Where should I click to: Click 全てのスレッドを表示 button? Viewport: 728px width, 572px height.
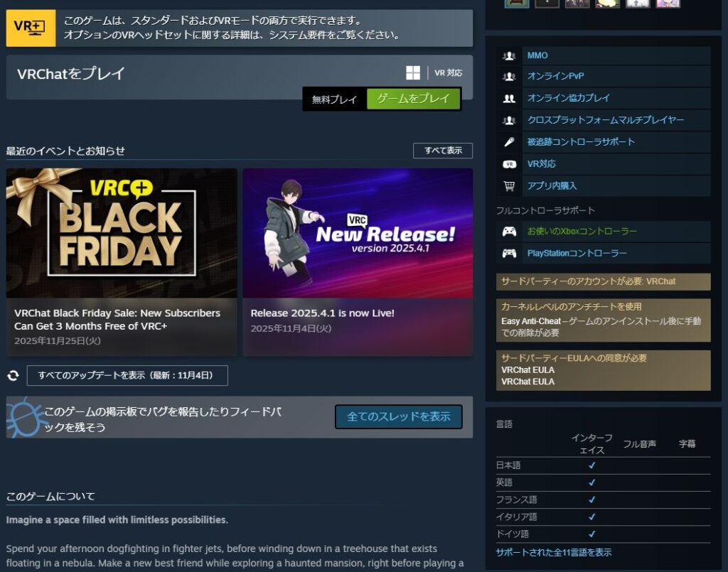(x=398, y=416)
